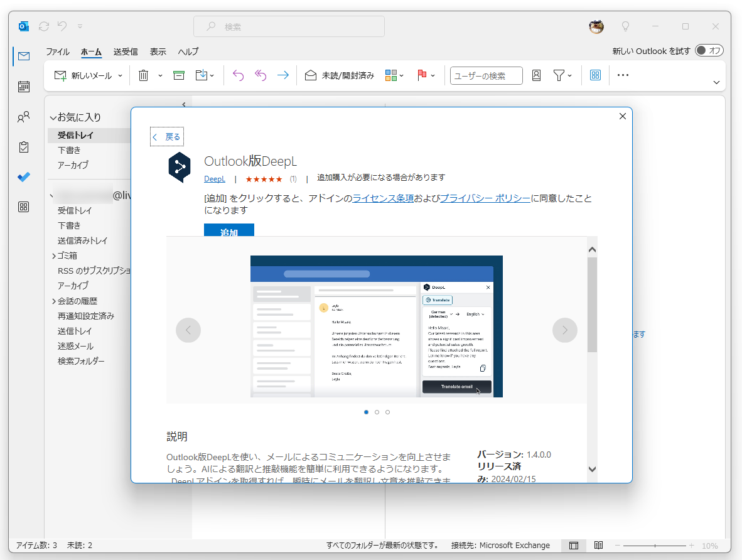Open the 表示 menu

(158, 51)
